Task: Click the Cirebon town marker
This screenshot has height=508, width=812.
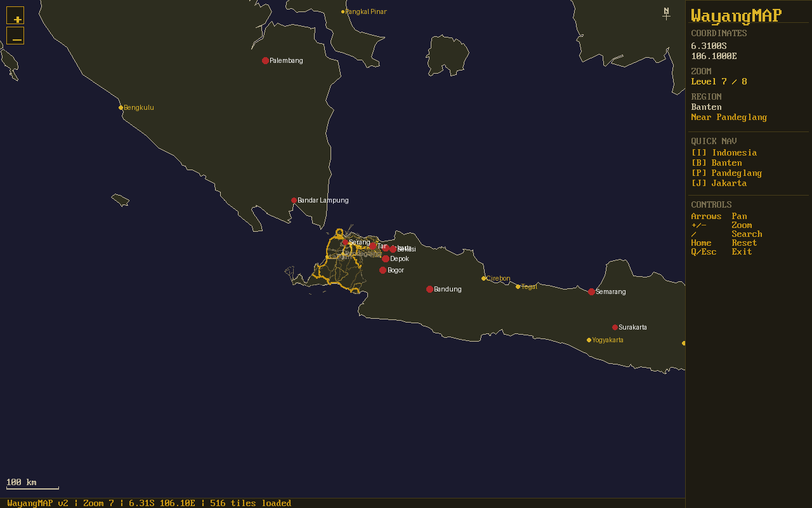Action: pyautogui.click(x=483, y=279)
